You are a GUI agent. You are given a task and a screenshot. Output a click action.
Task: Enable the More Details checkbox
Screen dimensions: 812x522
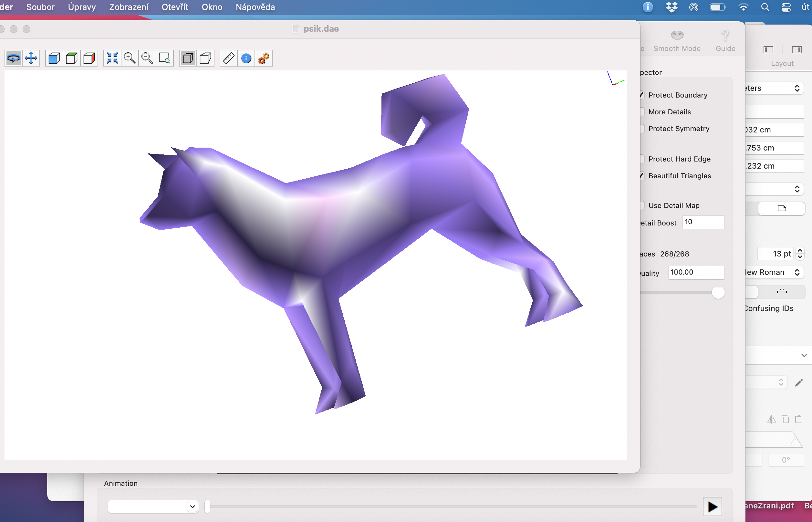[x=641, y=112]
